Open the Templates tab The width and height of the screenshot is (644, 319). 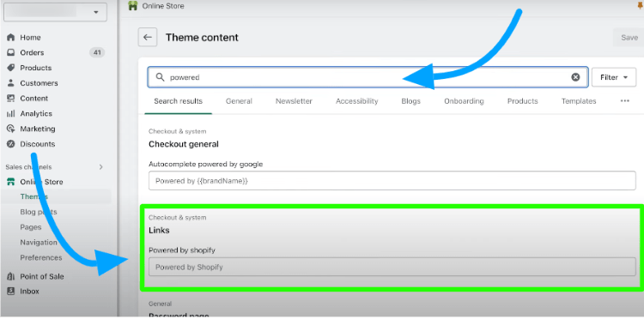point(579,101)
